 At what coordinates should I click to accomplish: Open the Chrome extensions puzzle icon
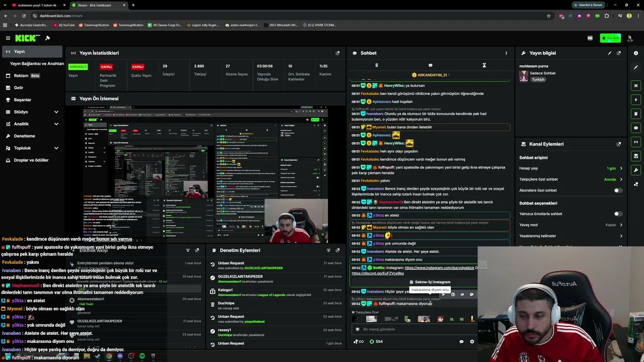(x=607, y=16)
